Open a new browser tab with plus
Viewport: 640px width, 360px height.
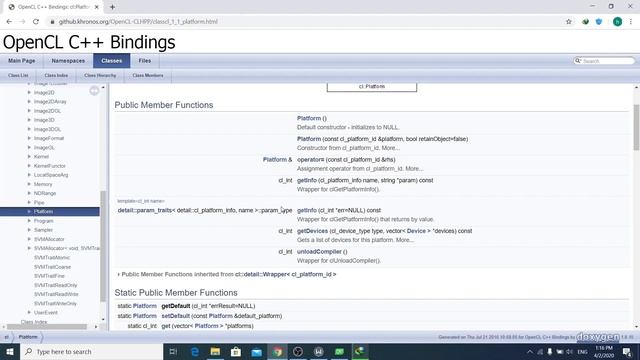pyautogui.click(x=112, y=7)
